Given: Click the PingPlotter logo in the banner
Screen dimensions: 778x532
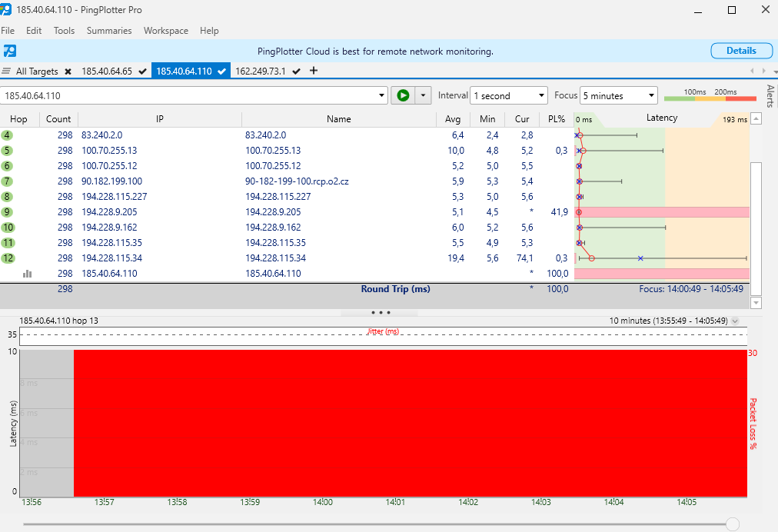Looking at the screenshot, I should pyautogui.click(x=9, y=52).
